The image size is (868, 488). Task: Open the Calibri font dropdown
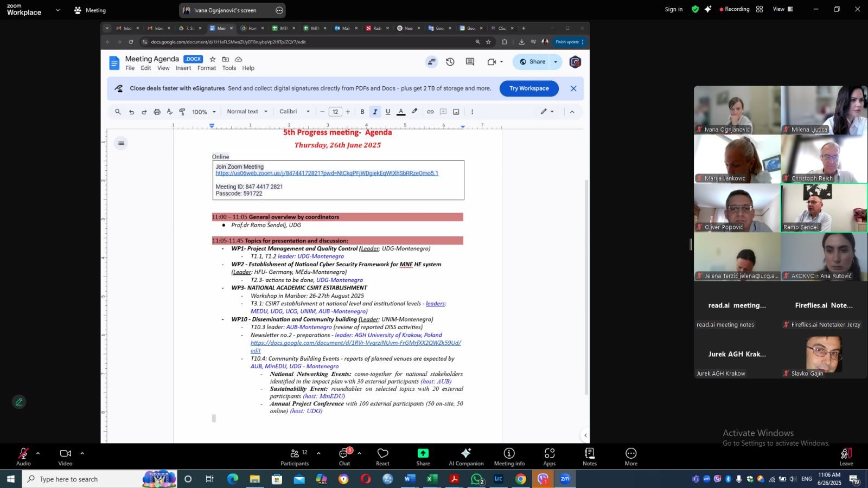pyautogui.click(x=295, y=112)
